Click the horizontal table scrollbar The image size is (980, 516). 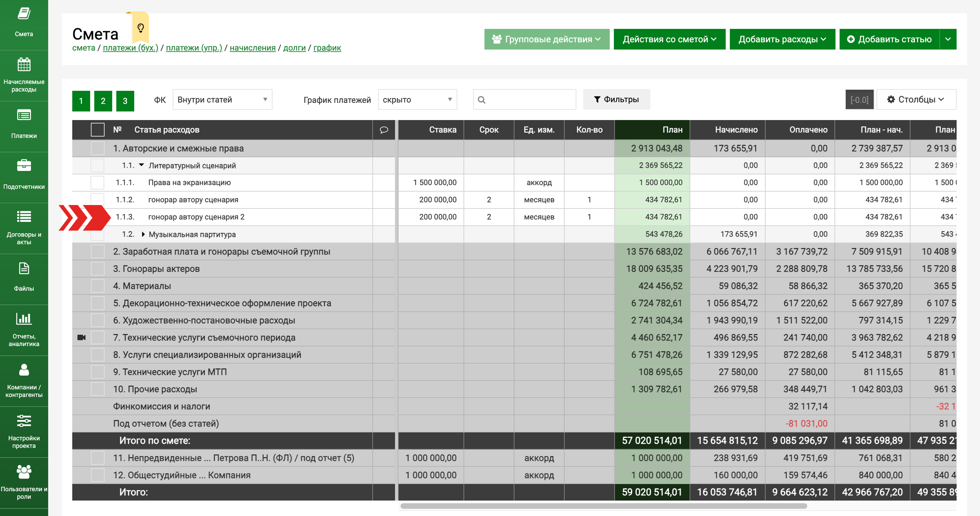pos(604,506)
